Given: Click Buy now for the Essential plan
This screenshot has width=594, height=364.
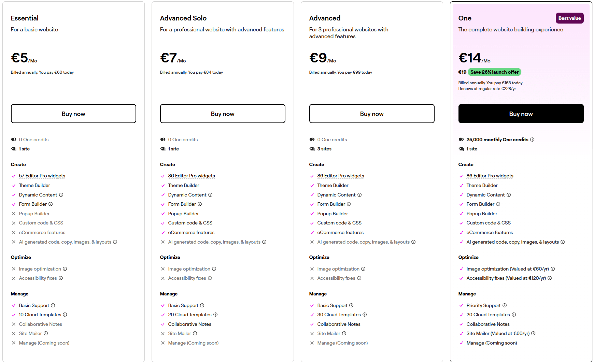Looking at the screenshot, I should tap(73, 114).
